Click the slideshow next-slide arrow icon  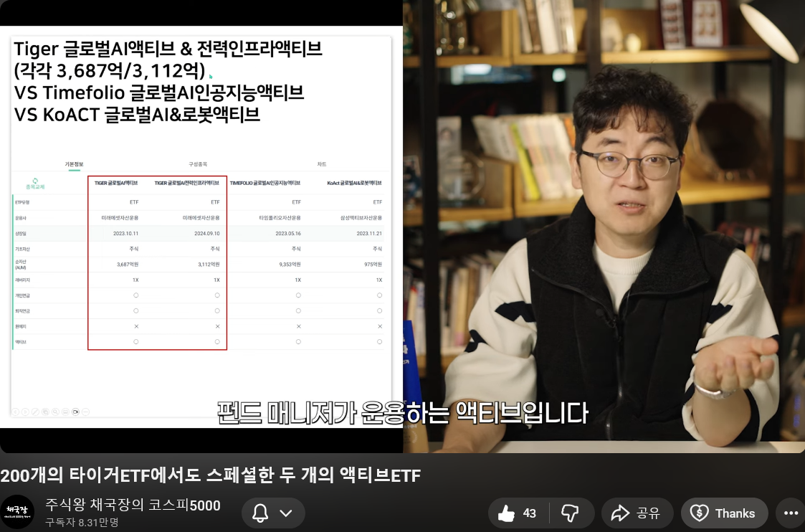pos(25,412)
